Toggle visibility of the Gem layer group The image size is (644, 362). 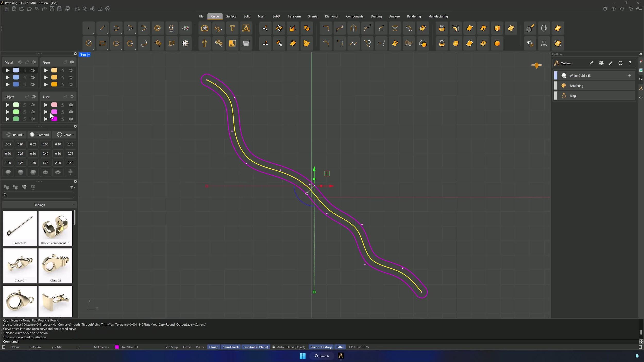click(x=72, y=62)
